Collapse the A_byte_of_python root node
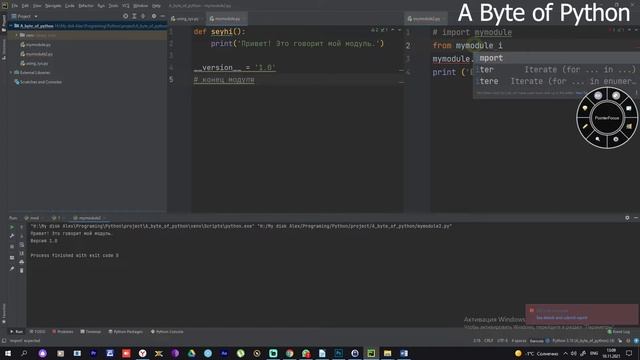This screenshot has height=360, width=640. coord(11,26)
